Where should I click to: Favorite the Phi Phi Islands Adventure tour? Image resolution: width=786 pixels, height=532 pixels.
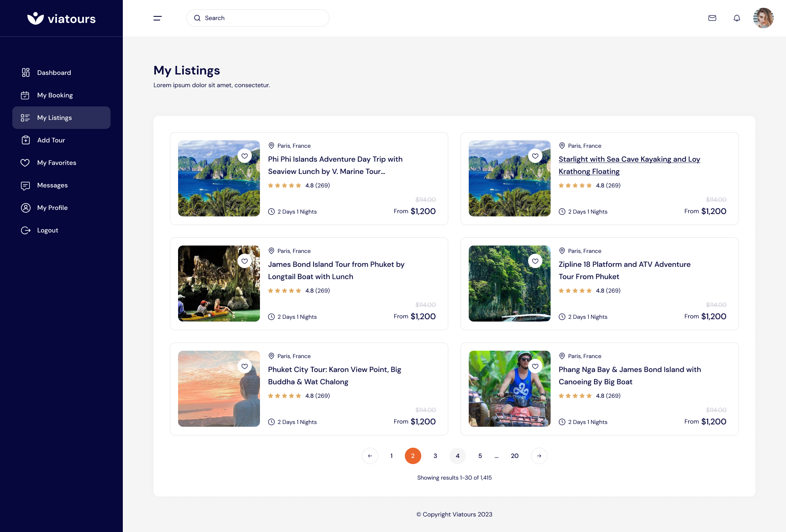[245, 156]
